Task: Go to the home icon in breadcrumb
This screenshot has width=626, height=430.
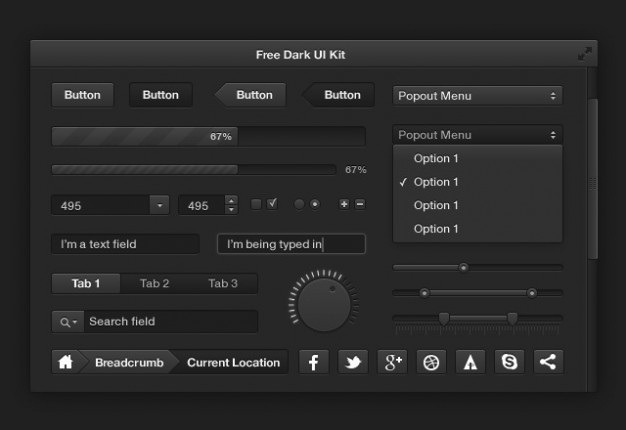Action: click(65, 362)
